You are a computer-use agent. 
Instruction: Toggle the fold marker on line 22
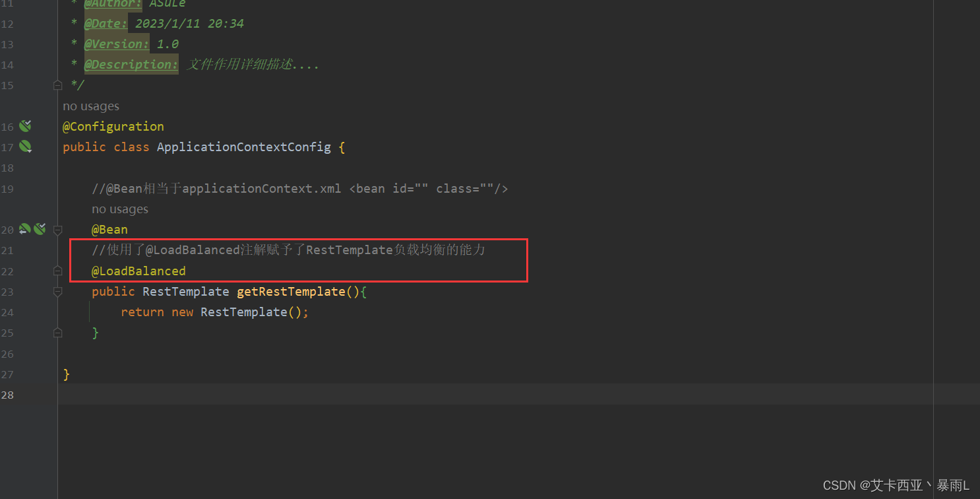click(57, 271)
